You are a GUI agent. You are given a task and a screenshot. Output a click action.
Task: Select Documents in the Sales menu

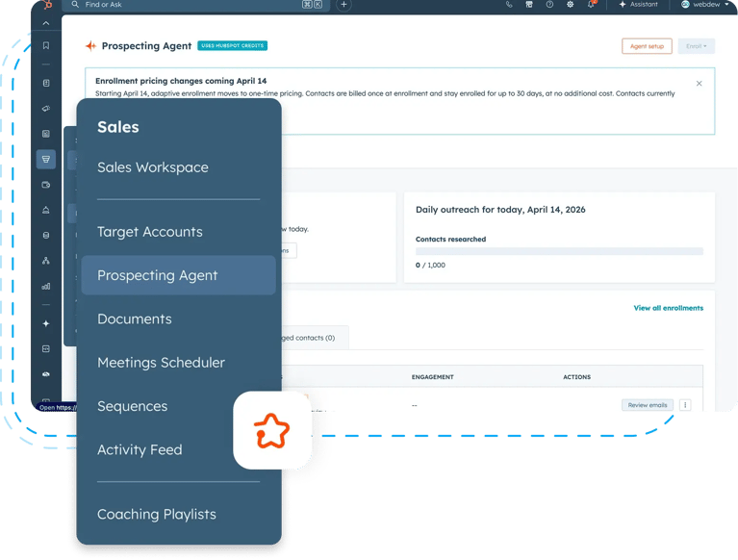click(134, 318)
